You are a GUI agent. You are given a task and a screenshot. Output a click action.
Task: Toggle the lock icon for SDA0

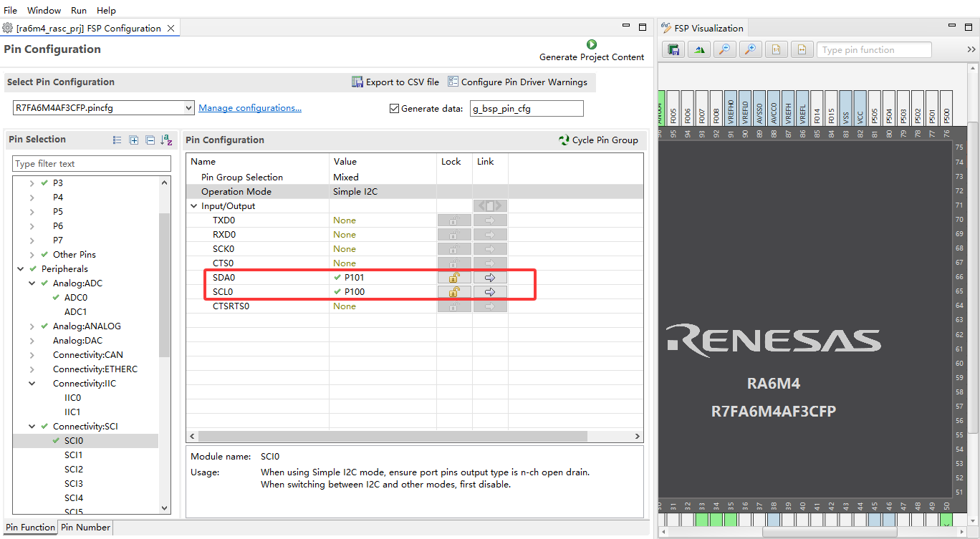click(x=454, y=278)
